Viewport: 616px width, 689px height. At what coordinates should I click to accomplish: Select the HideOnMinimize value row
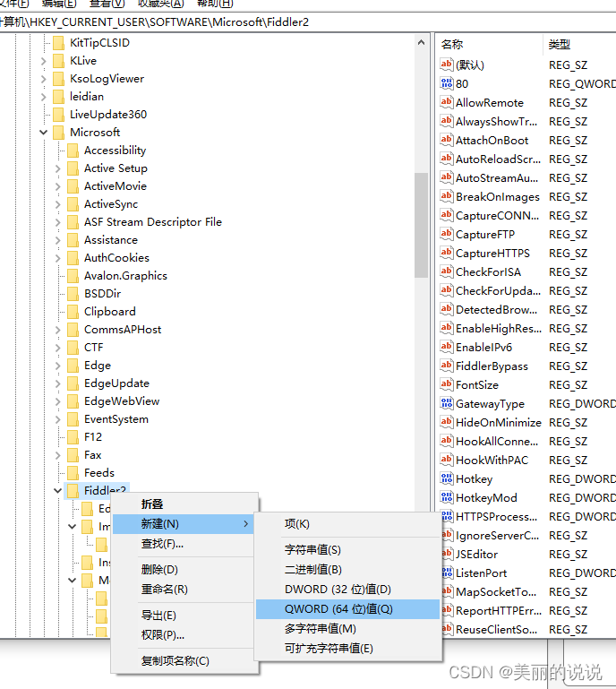(527, 422)
